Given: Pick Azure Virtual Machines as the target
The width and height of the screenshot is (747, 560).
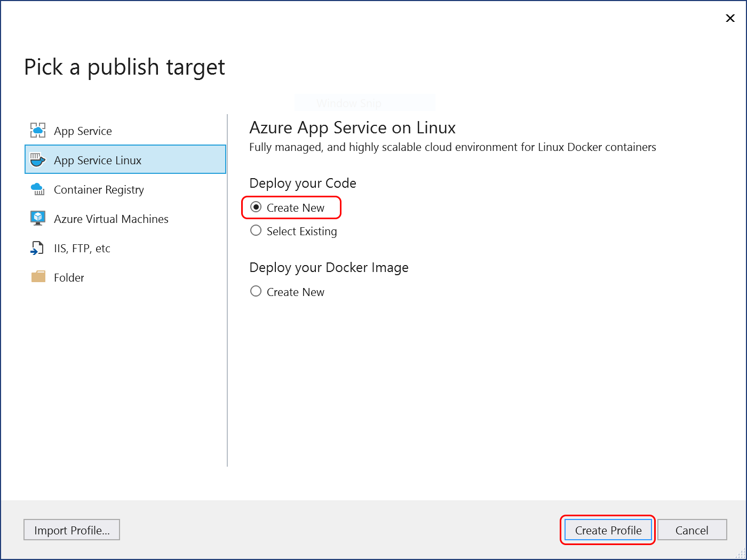Looking at the screenshot, I should [111, 218].
